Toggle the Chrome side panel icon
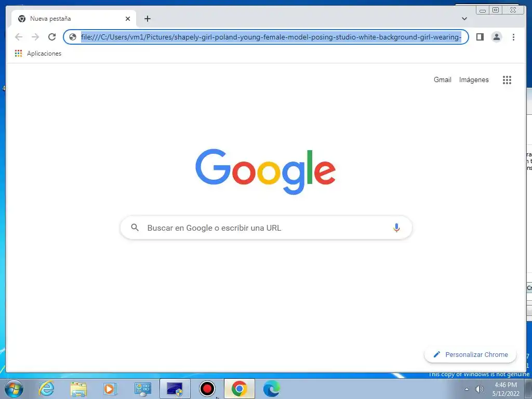This screenshot has height=399, width=532. (x=480, y=37)
